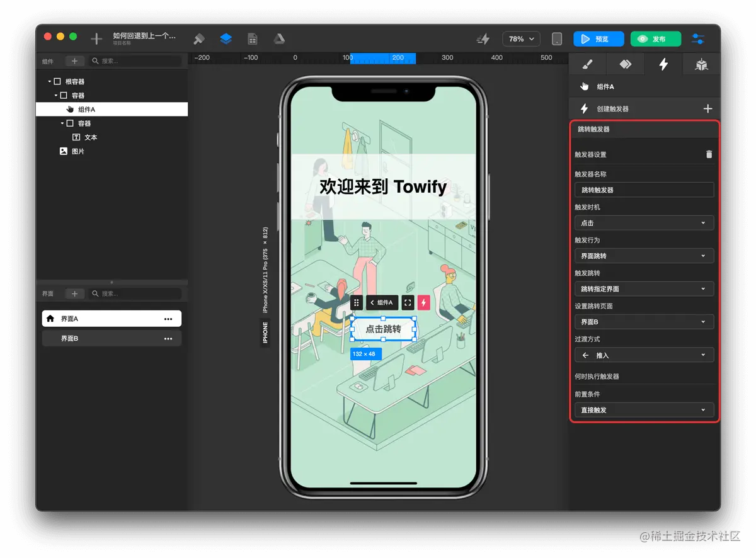Screen dimensions: 756x558
Task: Add a component with 组件 plus button
Action: pyautogui.click(x=74, y=61)
